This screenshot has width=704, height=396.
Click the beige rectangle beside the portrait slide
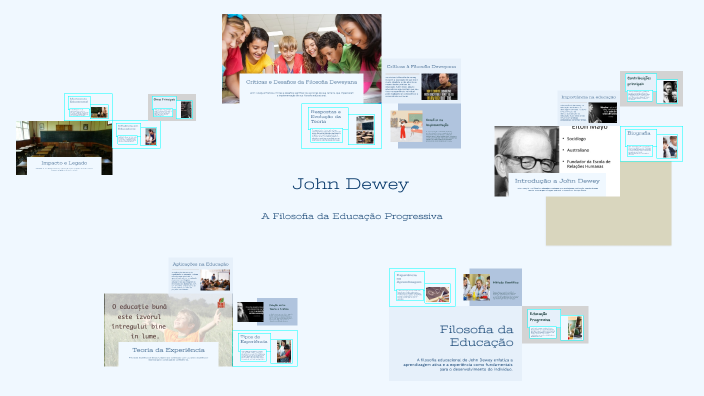coord(608,221)
